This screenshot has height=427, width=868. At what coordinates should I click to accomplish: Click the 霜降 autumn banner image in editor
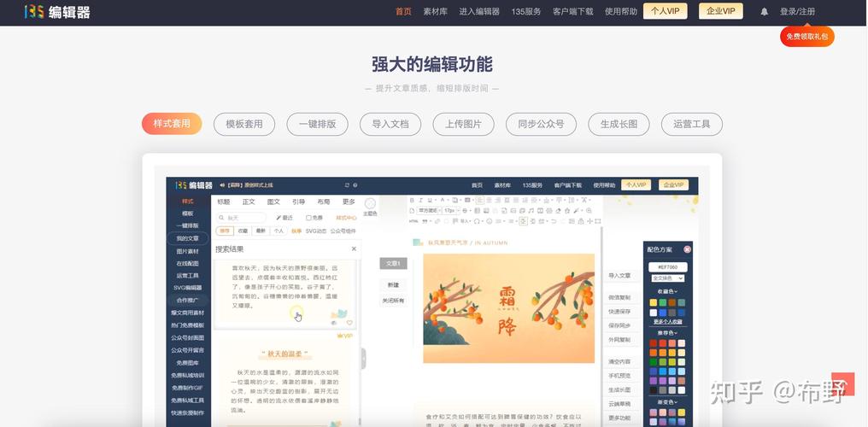coord(508,308)
